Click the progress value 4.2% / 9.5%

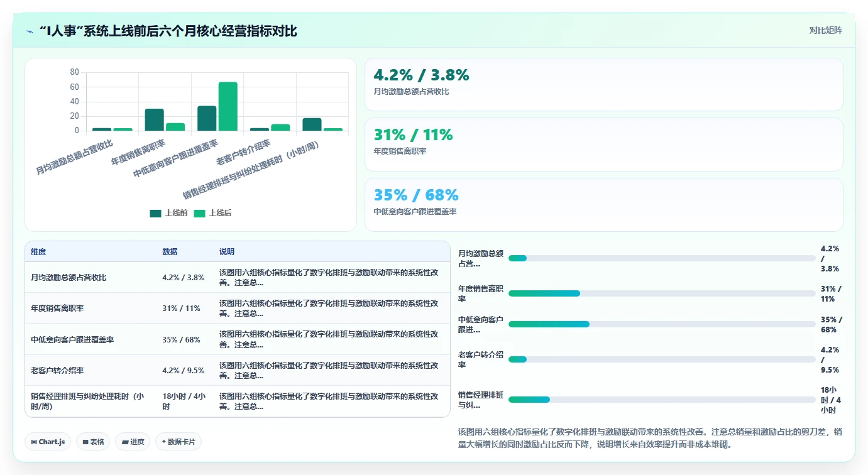[830, 359]
